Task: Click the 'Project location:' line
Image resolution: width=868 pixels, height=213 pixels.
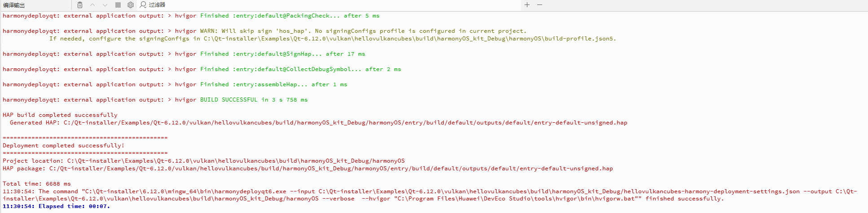Action: 204,161
